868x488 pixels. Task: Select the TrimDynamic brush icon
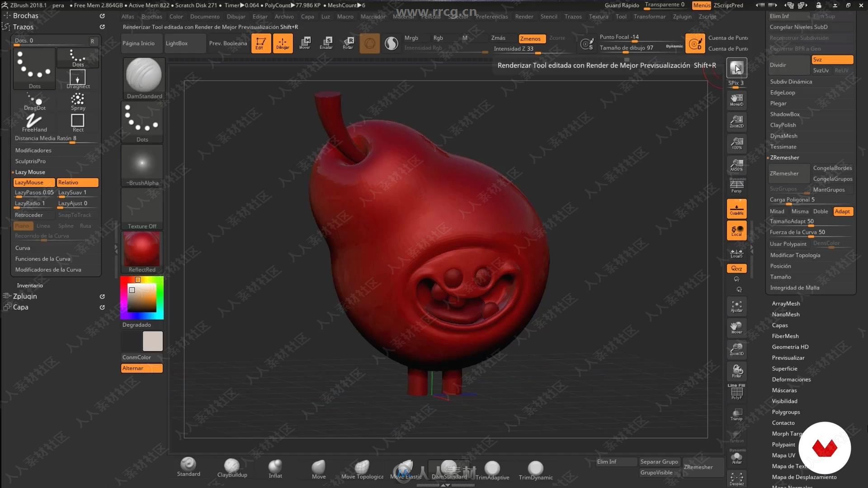(535, 467)
